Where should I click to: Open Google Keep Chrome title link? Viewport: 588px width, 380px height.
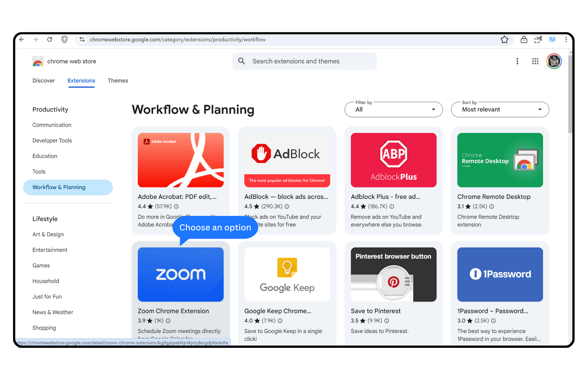[278, 311]
